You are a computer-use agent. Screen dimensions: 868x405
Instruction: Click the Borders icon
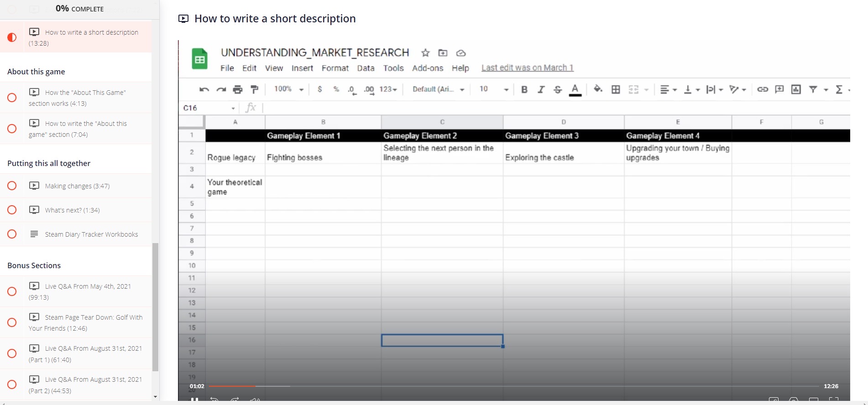(x=616, y=89)
